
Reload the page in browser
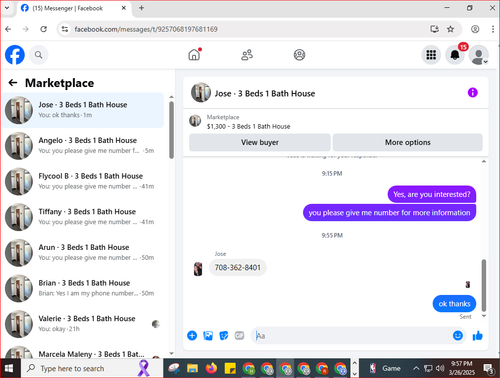tap(44, 29)
